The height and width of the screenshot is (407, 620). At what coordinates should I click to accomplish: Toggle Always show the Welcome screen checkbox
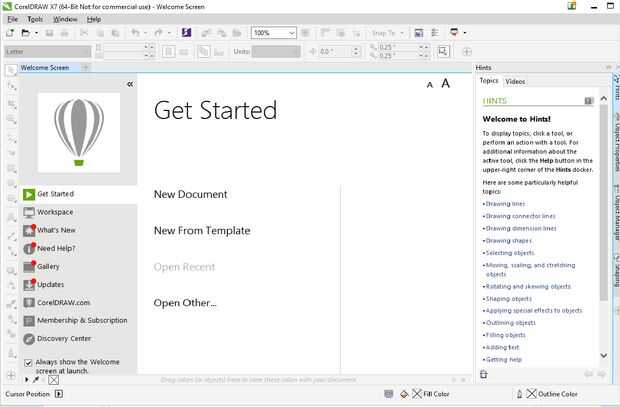(28, 363)
